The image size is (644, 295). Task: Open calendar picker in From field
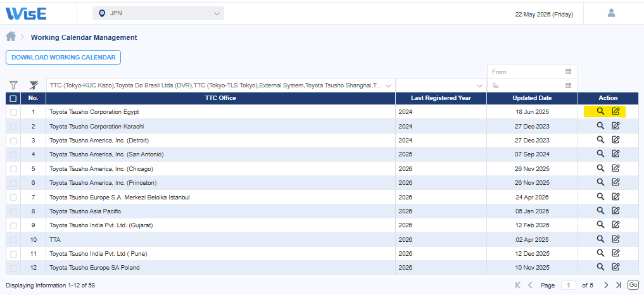point(569,72)
